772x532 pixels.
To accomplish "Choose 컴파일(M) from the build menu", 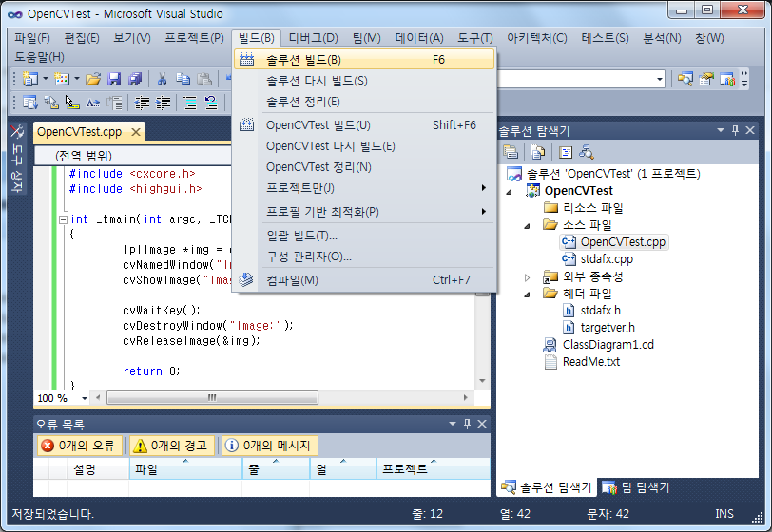I will point(292,279).
